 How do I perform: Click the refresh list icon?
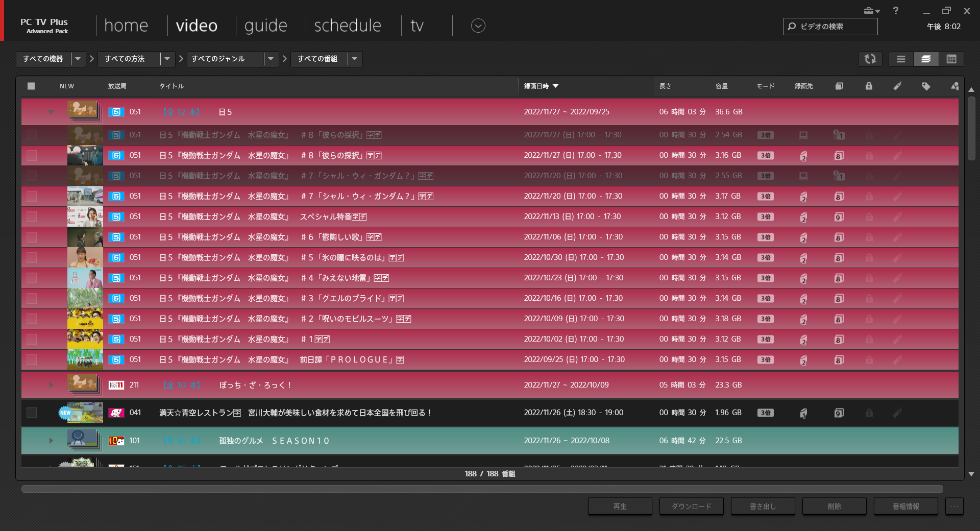click(x=870, y=59)
